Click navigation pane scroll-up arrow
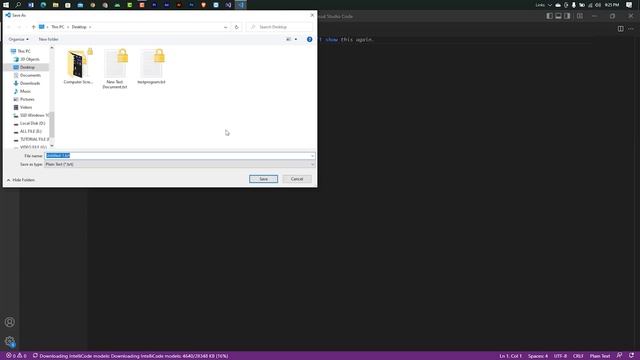Viewport: 640px width, 360px height. (x=52, y=48)
